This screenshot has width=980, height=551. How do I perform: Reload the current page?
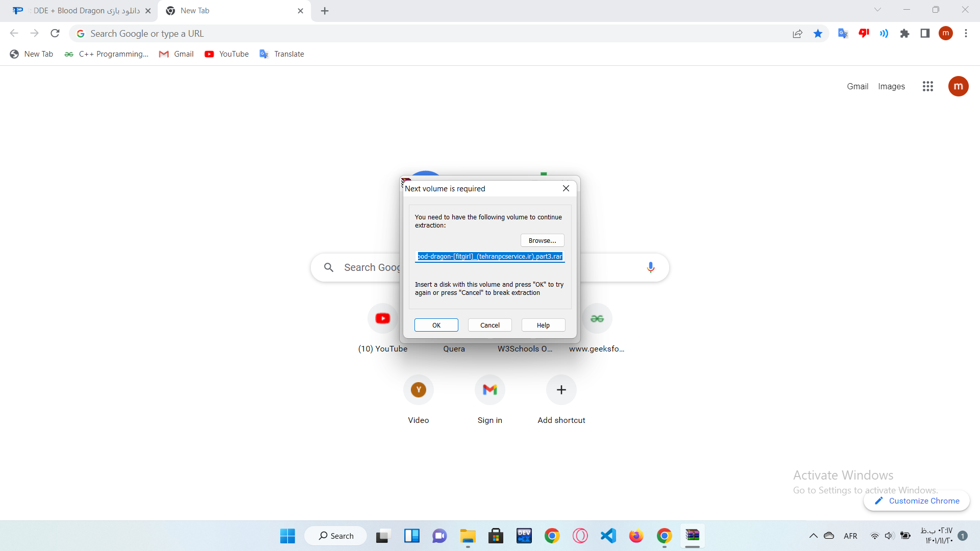(55, 34)
